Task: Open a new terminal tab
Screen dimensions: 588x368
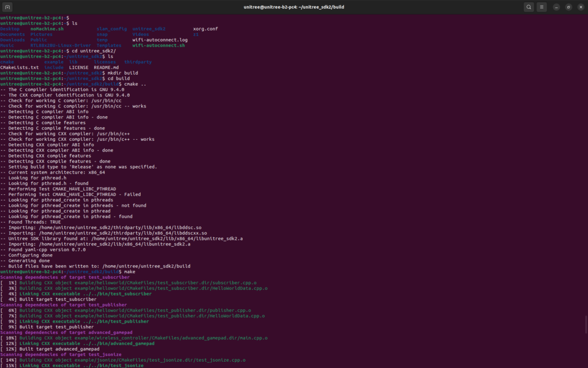Action: 7,7
